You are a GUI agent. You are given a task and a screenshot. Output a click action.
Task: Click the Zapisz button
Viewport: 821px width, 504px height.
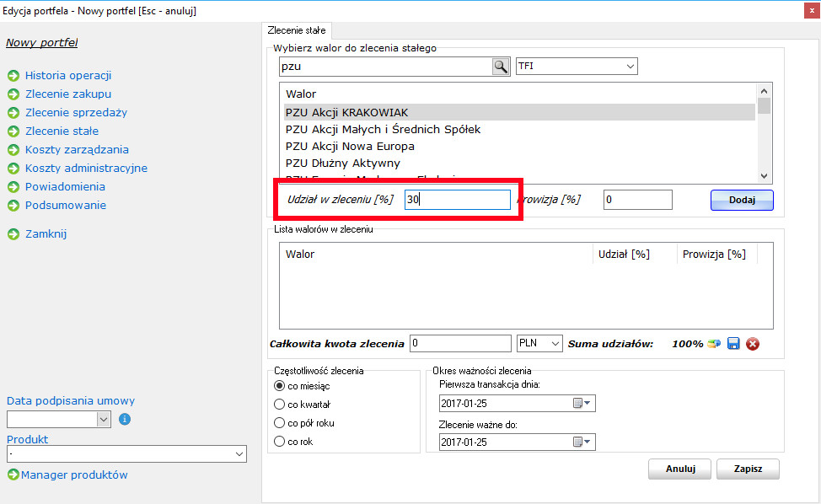tap(748, 469)
